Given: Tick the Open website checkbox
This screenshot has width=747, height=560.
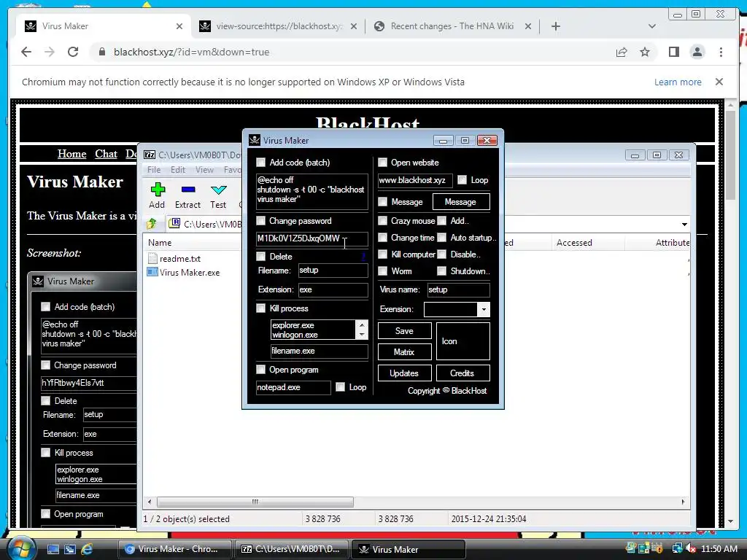Looking at the screenshot, I should [x=382, y=163].
